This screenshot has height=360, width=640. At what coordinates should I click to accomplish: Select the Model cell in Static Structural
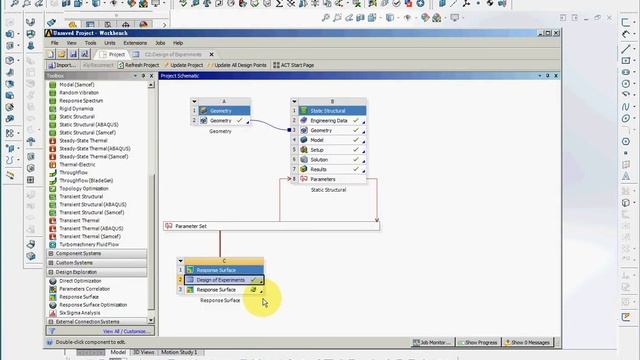pos(332,140)
